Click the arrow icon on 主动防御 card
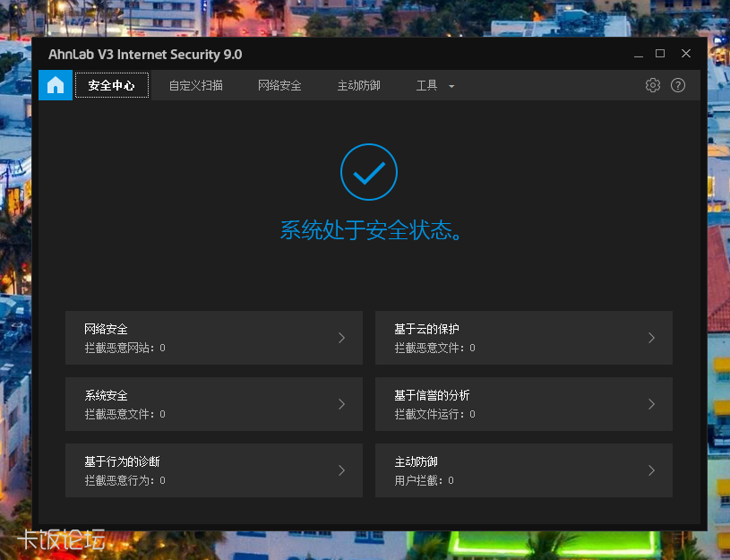 [x=653, y=470]
